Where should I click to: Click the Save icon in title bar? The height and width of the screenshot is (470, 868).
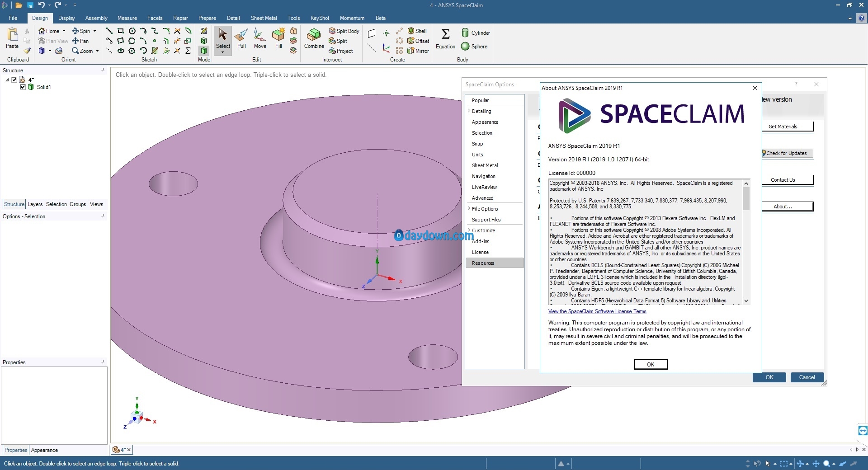(x=30, y=5)
